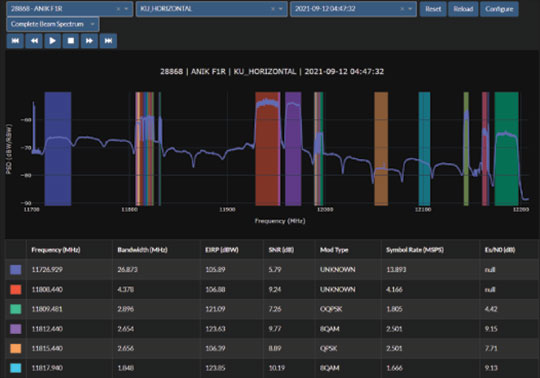Select orange swatch for 11815.440 row
This screenshot has width=540, height=378.
15,348
